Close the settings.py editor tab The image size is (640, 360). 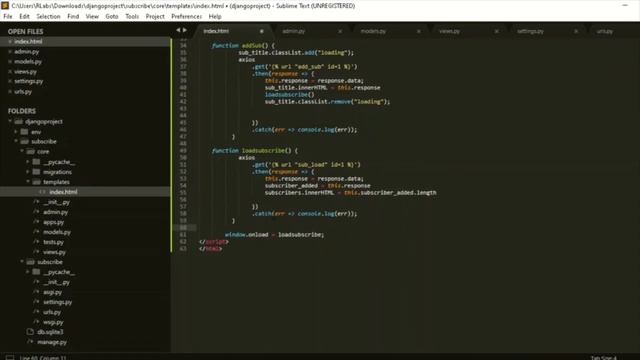click(576, 31)
